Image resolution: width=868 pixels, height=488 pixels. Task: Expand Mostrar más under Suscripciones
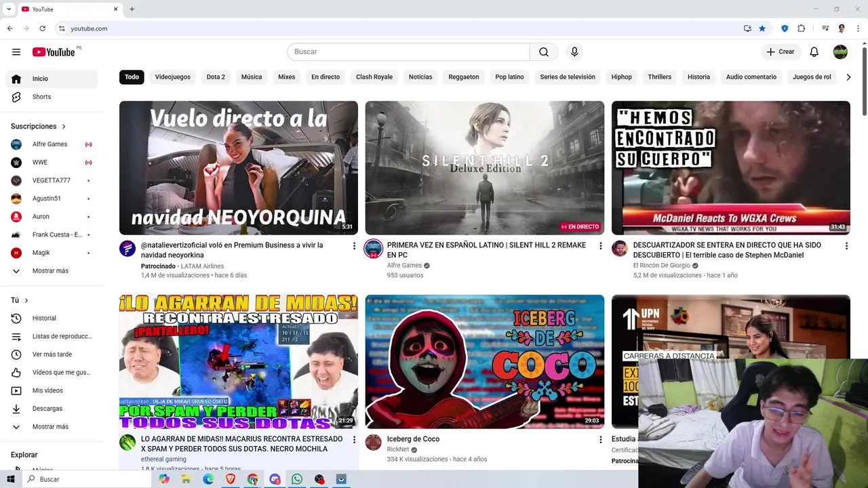click(52, 270)
